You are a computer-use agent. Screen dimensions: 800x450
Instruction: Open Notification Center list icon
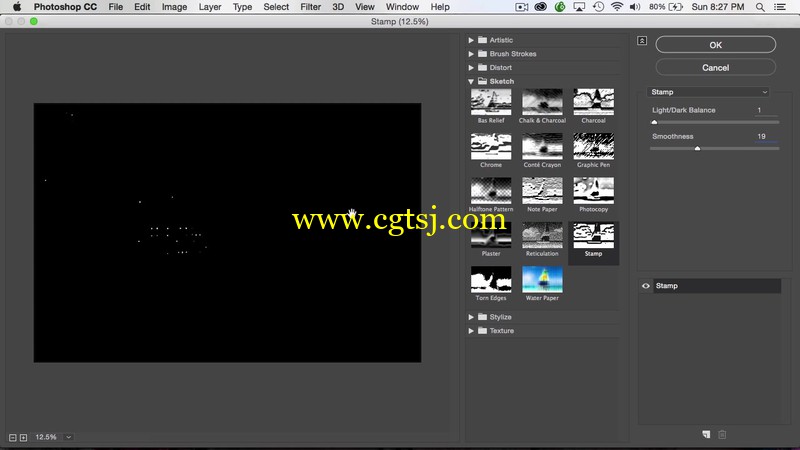(x=780, y=7)
